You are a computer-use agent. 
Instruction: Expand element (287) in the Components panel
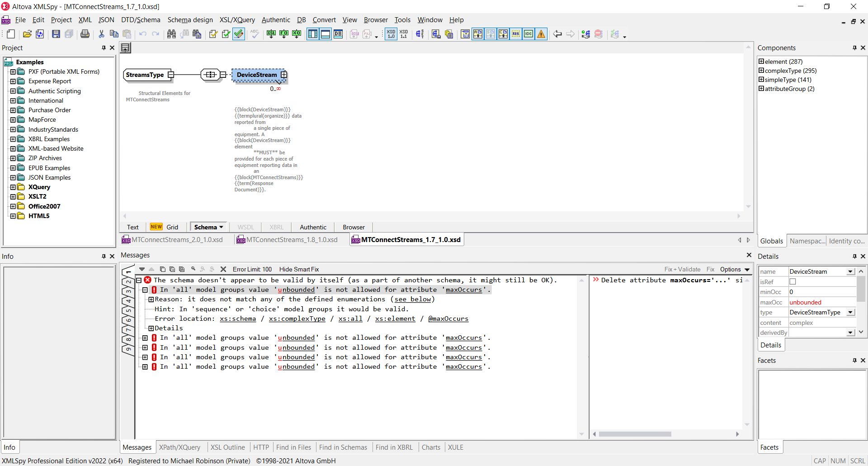click(x=762, y=62)
